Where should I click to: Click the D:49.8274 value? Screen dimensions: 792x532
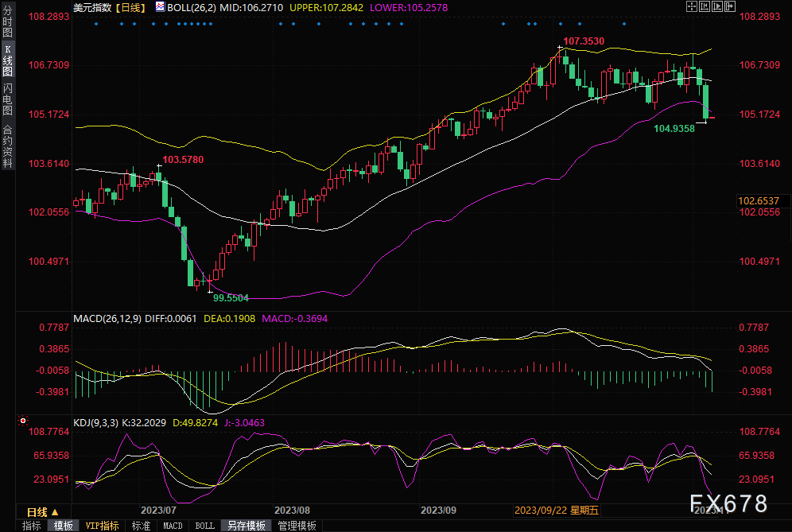195,423
